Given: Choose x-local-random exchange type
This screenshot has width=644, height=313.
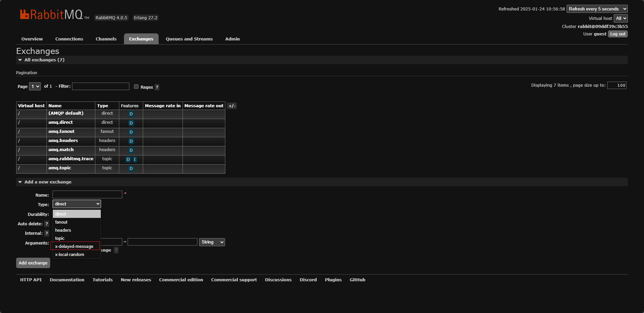Looking at the screenshot, I should click(77, 255).
